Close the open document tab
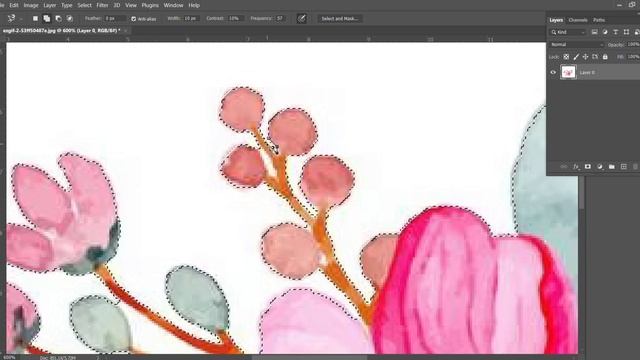The image size is (640, 360). 126,31
